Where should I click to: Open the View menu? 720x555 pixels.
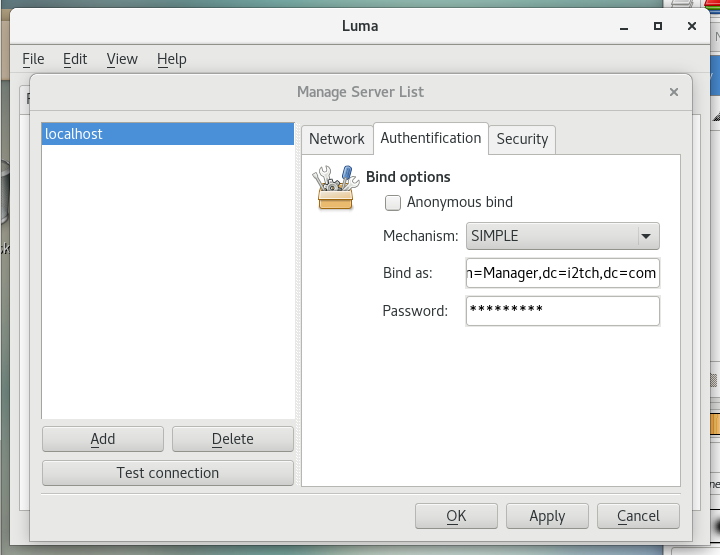tap(122, 59)
